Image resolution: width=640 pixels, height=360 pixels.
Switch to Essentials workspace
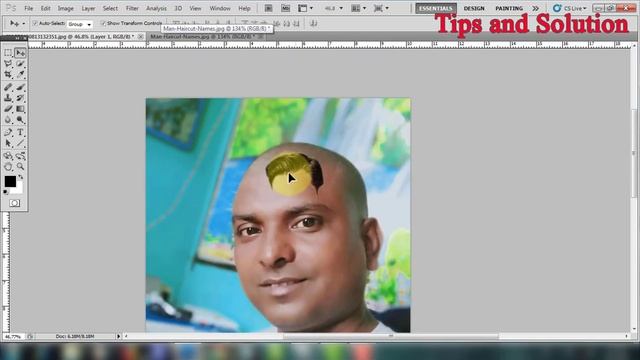(436, 8)
